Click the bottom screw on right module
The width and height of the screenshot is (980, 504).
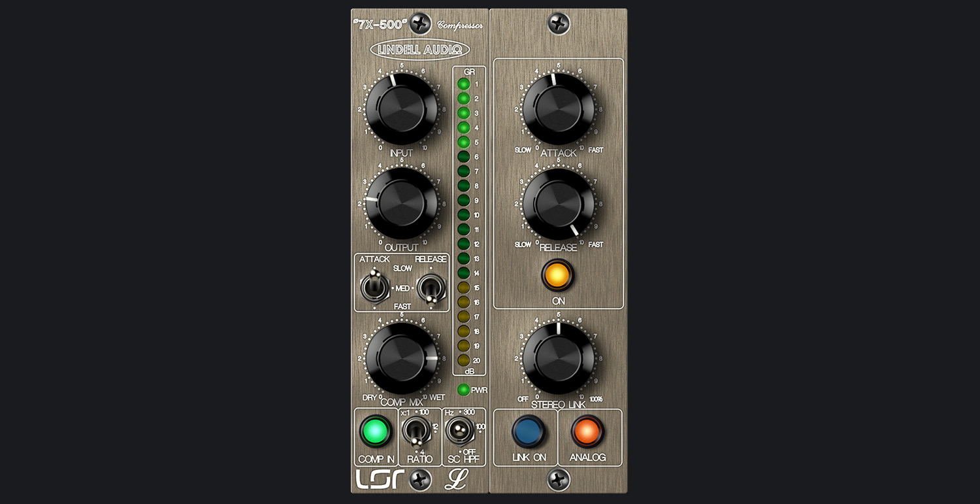click(x=559, y=480)
